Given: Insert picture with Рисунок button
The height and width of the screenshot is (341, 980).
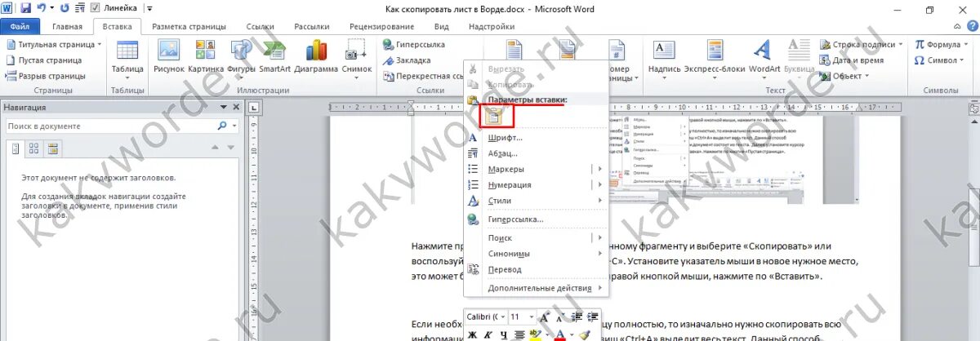Looking at the screenshot, I should pyautogui.click(x=168, y=57).
